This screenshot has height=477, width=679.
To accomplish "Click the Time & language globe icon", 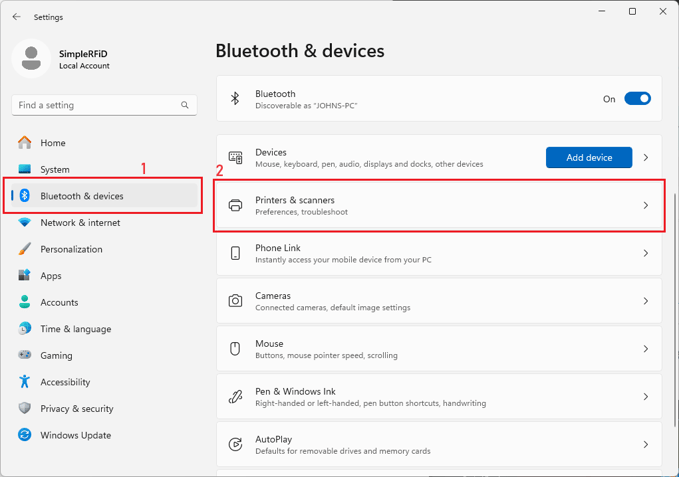I will point(25,329).
